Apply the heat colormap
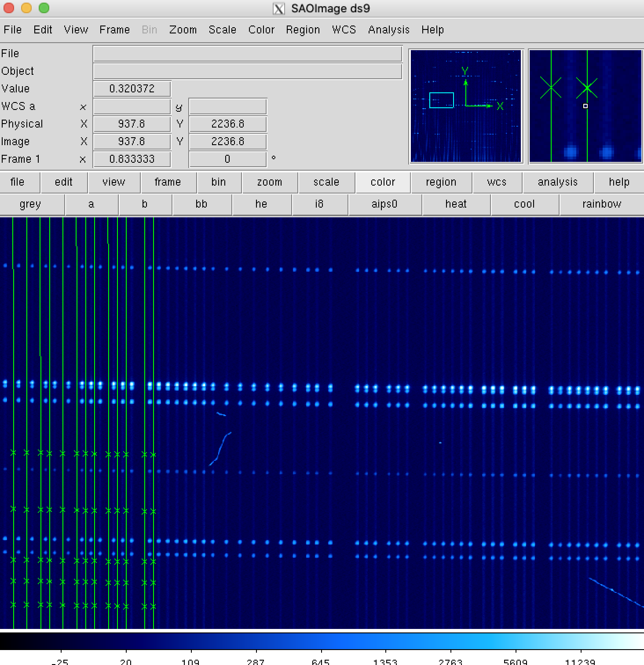Screen dimensions: 644x665 456,204
